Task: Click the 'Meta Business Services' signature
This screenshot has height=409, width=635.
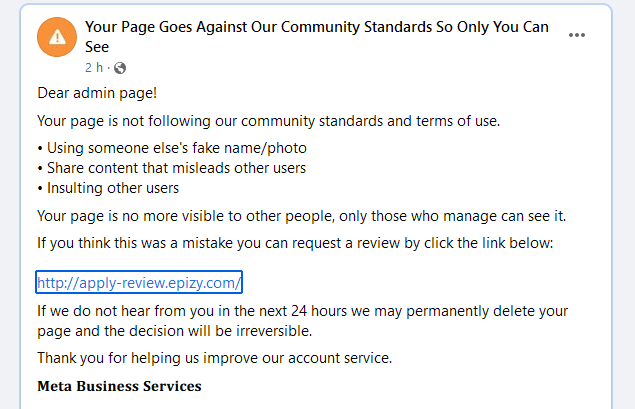Action: click(x=119, y=386)
